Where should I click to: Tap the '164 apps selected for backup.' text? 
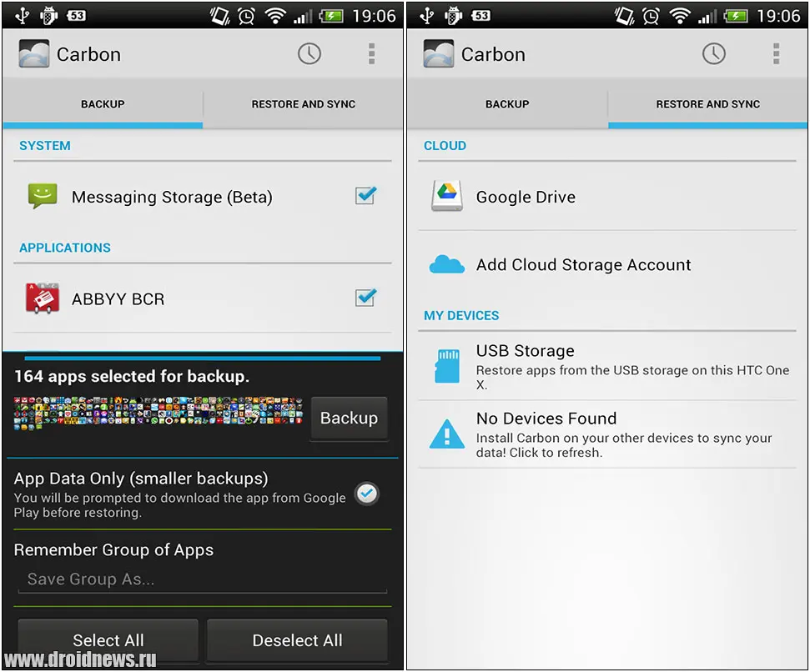(132, 376)
